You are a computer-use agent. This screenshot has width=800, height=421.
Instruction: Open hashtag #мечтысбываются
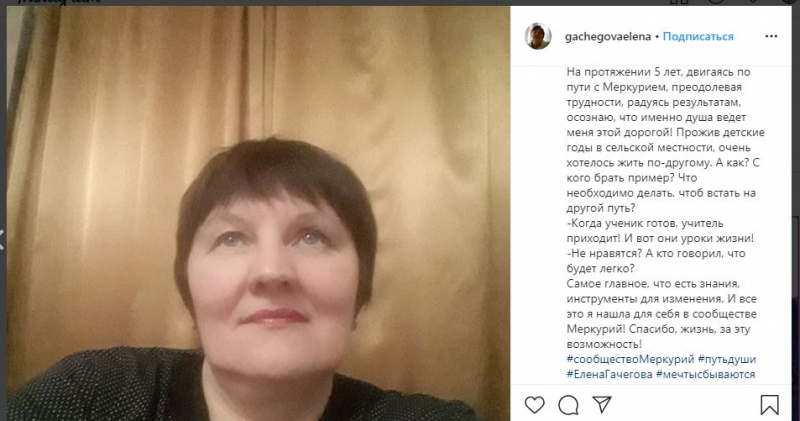706,375
